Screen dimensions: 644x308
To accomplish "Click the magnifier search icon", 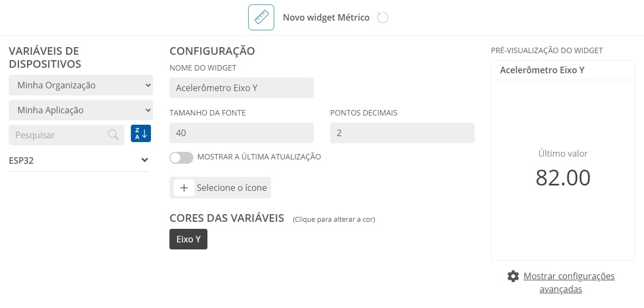I will point(113,134).
